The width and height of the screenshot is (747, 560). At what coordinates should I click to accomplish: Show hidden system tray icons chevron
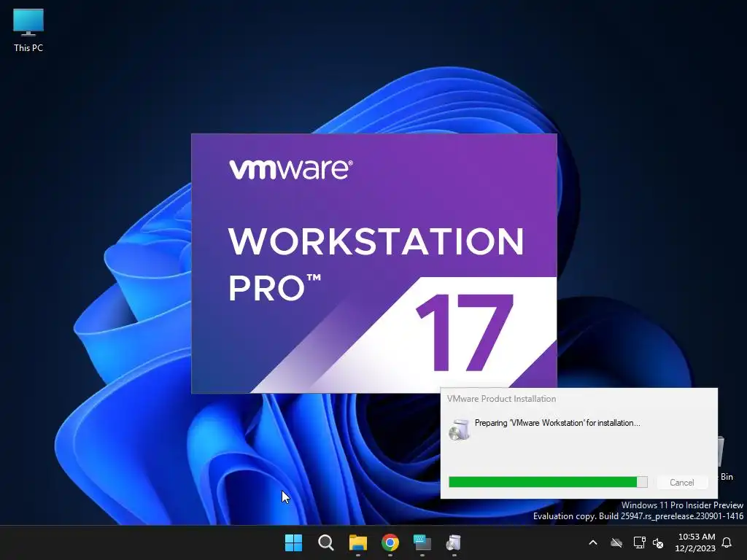pos(593,542)
